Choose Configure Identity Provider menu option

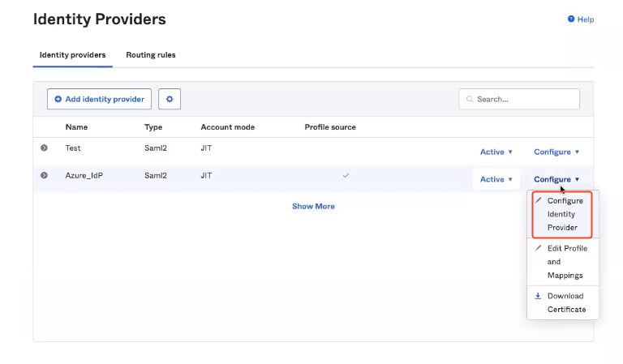click(x=565, y=214)
